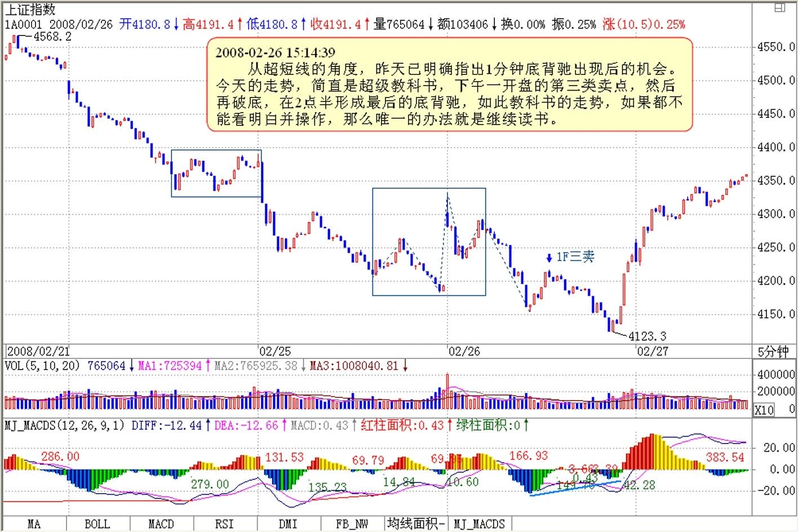The width and height of the screenshot is (798, 532).
Task: Click the blue 1F三卖 sell-point arrow marker
Action: [549, 258]
